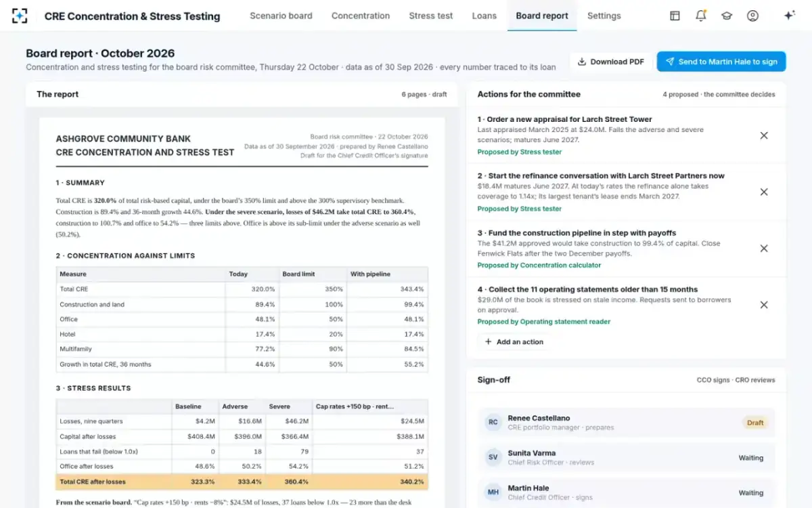
Task: Click the Waiting status for Sunita Varma
Action: coord(751,458)
